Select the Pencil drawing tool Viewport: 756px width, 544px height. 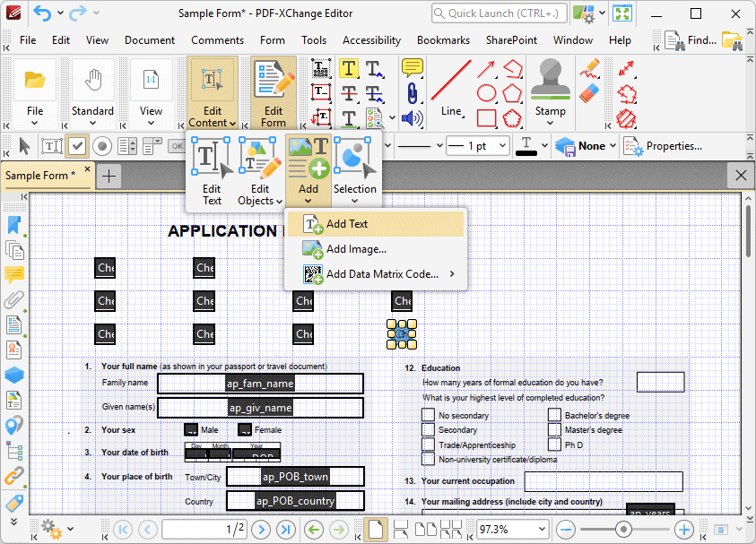(589, 68)
